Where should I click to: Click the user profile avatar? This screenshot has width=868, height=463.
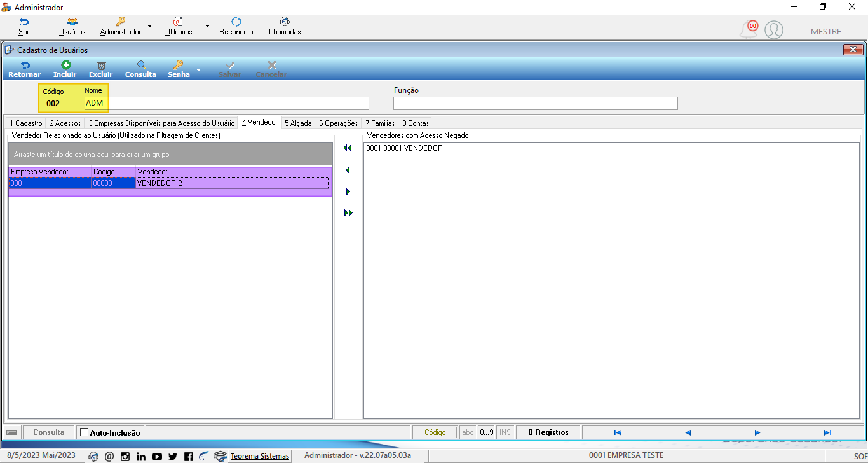pyautogui.click(x=773, y=30)
